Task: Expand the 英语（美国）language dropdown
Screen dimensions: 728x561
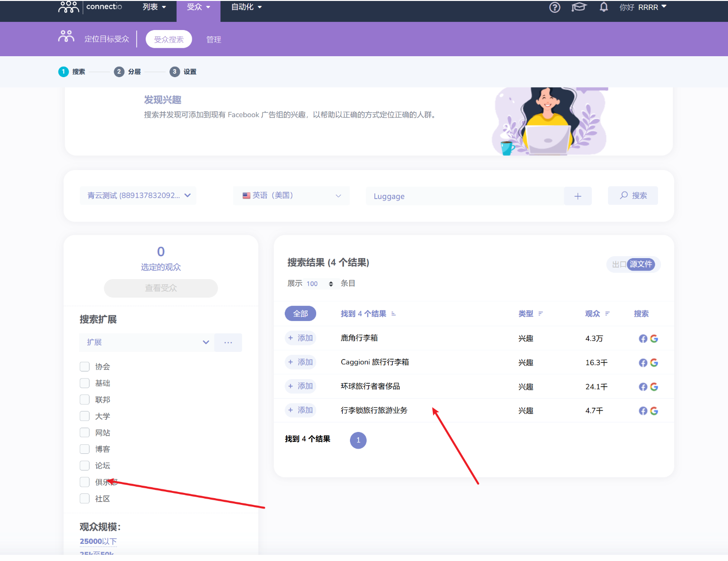Action: (x=291, y=196)
